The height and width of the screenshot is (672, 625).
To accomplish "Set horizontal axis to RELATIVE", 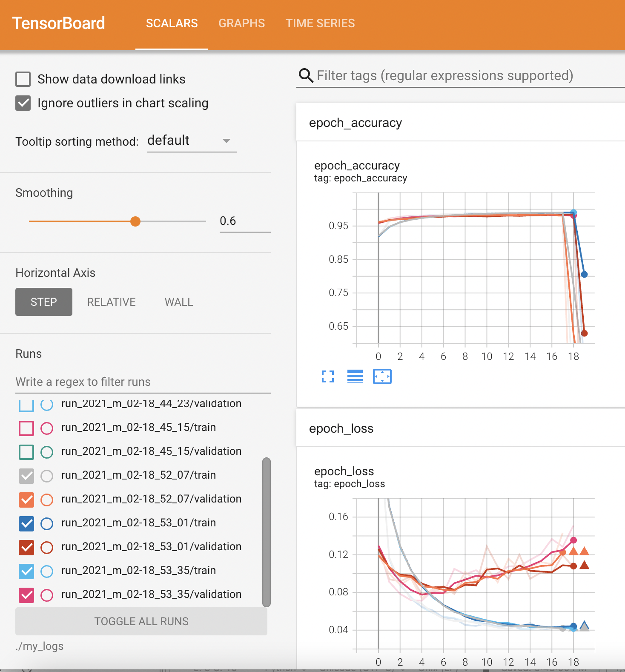I will click(x=111, y=302).
